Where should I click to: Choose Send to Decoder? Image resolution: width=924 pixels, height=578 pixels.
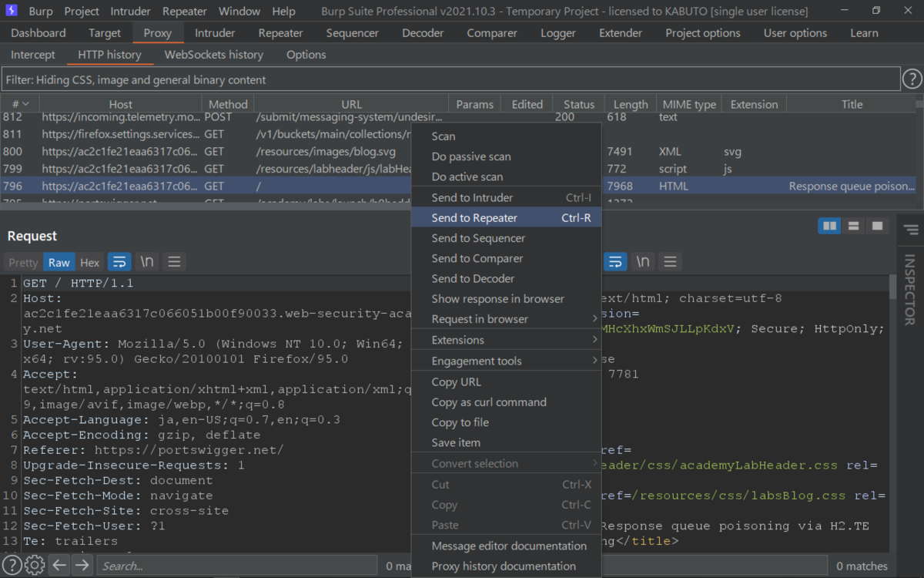pos(506,278)
